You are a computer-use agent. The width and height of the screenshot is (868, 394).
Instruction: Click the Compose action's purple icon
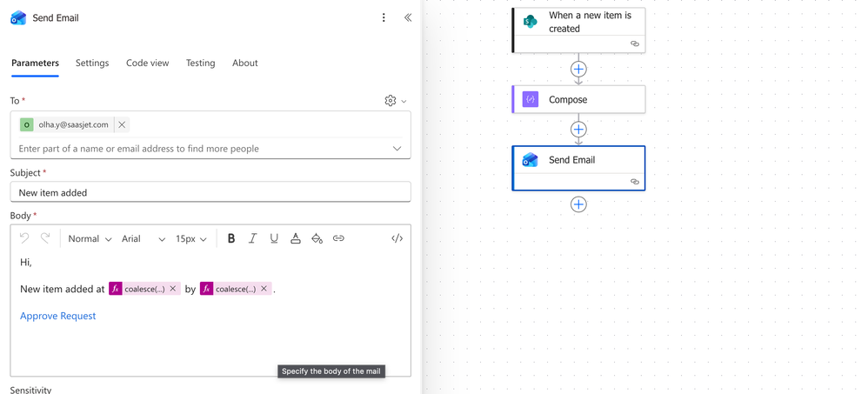pos(531,100)
